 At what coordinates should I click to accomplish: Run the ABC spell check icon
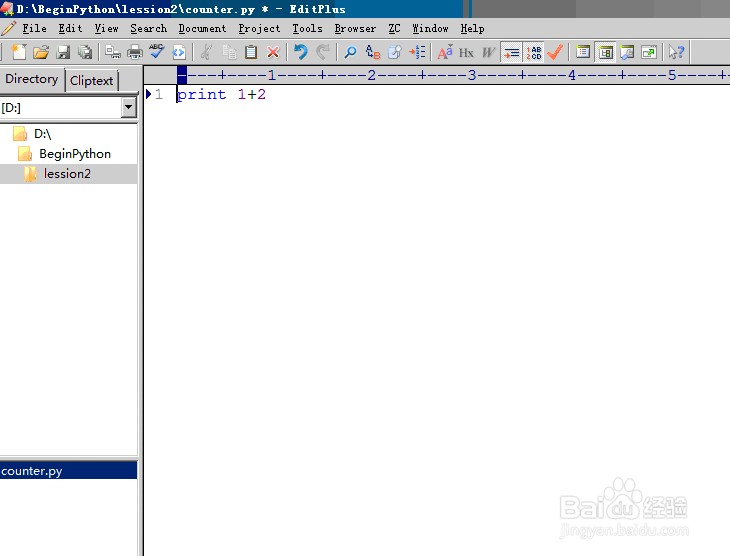tap(157, 52)
